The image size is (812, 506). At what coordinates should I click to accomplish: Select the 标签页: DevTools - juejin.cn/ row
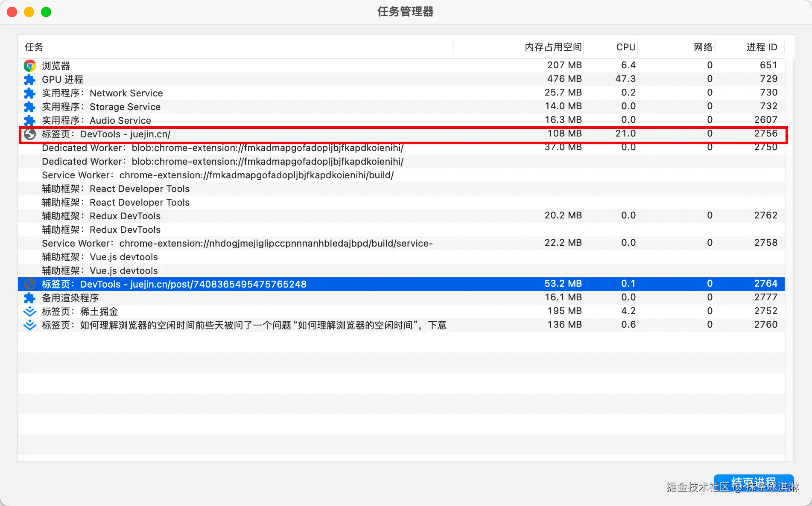(x=401, y=134)
